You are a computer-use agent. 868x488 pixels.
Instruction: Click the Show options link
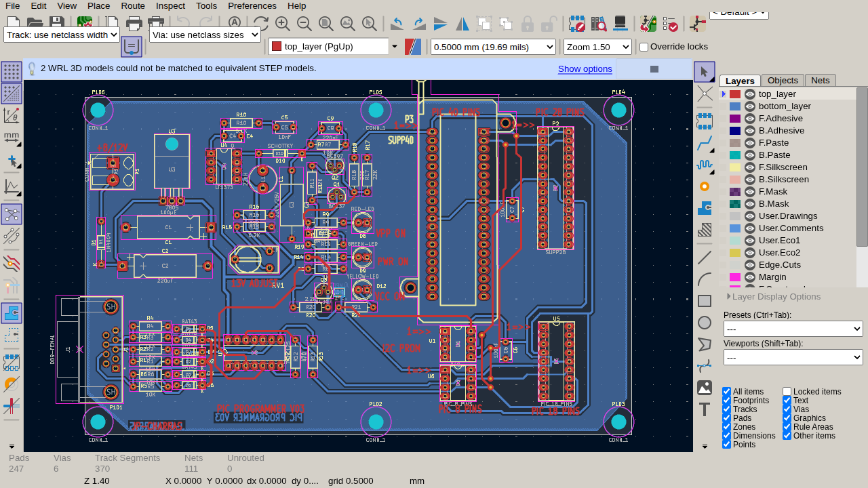tap(585, 68)
